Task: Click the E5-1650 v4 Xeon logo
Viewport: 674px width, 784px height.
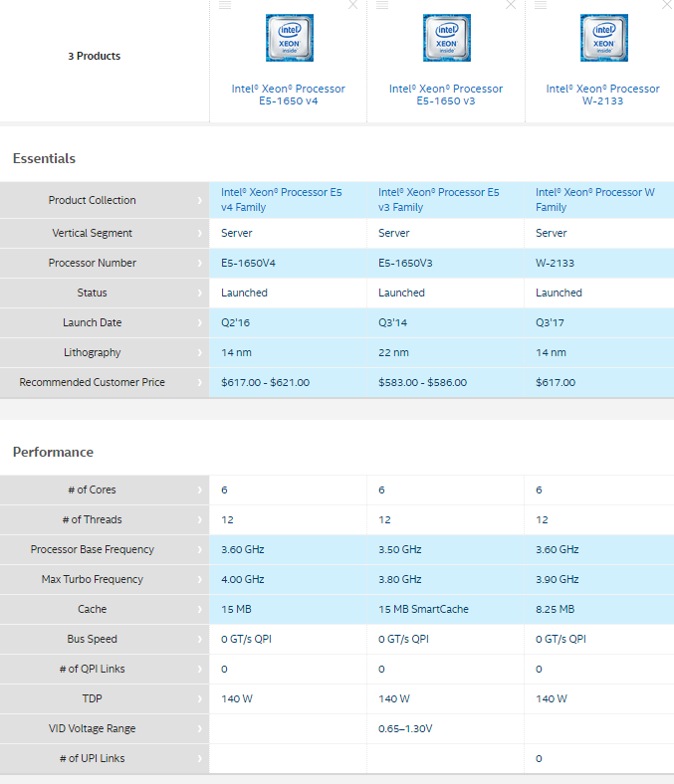Action: (290, 38)
